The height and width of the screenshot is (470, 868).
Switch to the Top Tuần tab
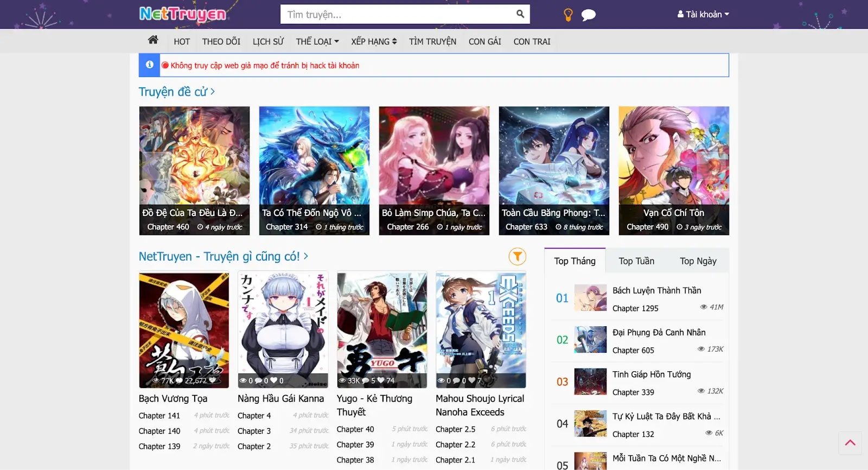coord(636,261)
